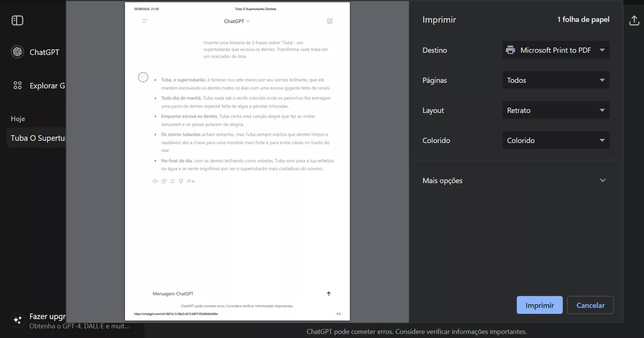Click the '1/1' page number in preview
The height and width of the screenshot is (338, 644).
339,314
